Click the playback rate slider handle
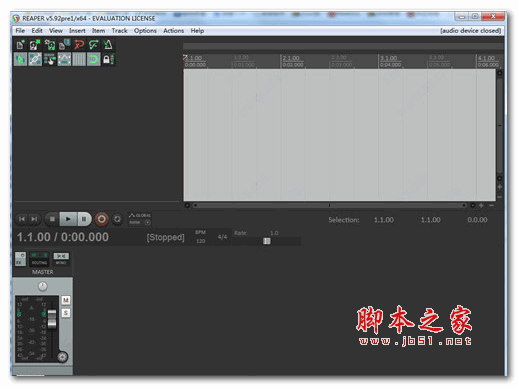This screenshot has height=387, width=518. 267,241
